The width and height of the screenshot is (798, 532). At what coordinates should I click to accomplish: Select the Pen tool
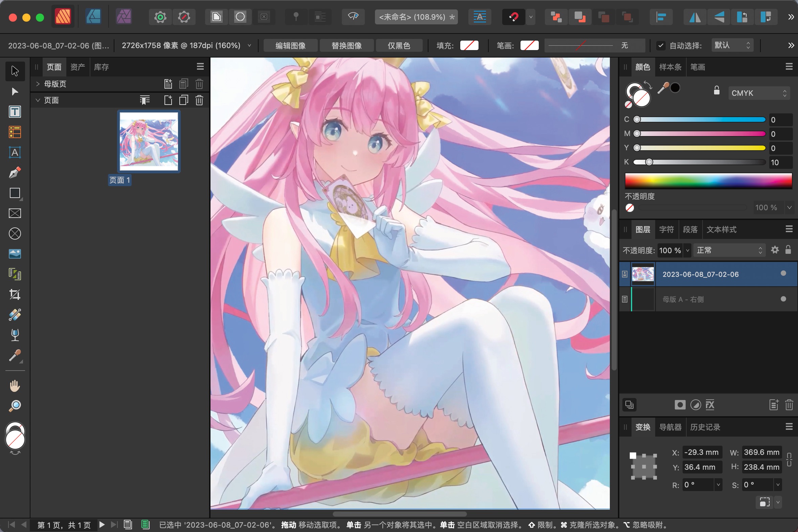[15, 173]
